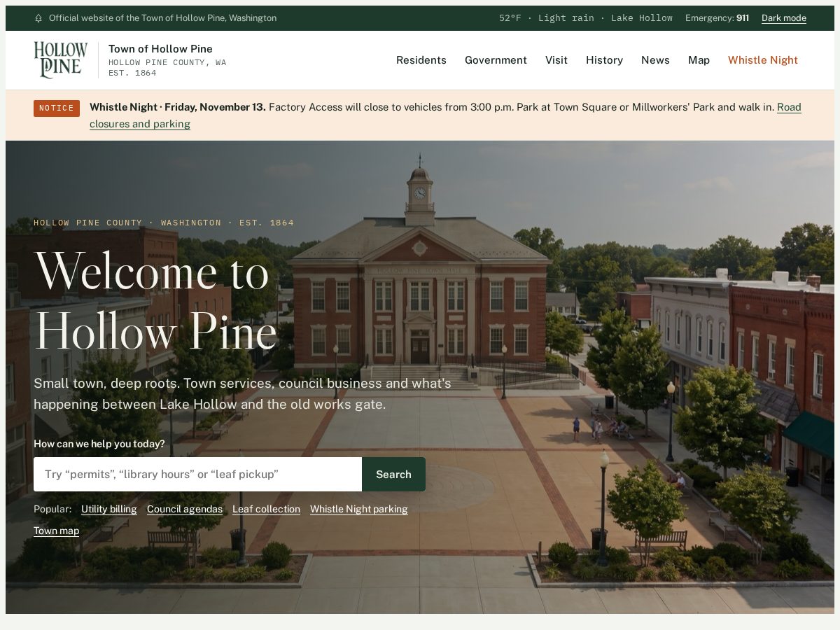
Task: Click the Emergency: 911 text
Action: pyautogui.click(x=717, y=18)
